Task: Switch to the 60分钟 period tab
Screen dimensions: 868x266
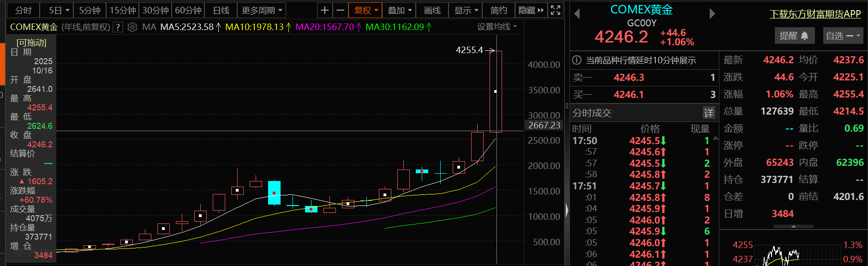Action: click(188, 10)
